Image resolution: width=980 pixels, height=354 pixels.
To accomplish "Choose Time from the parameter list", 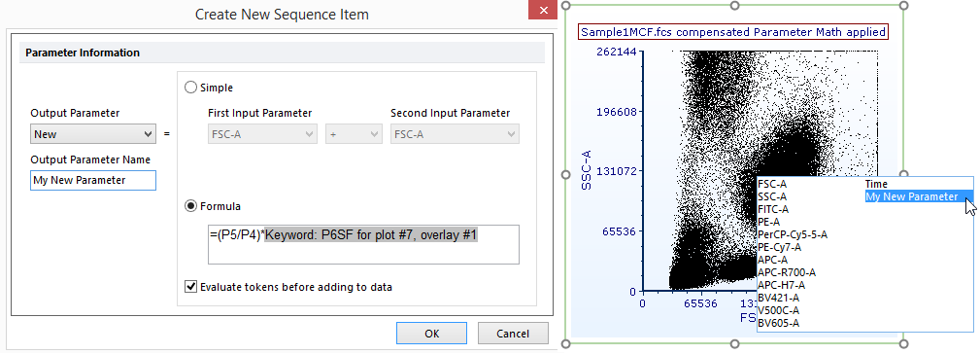I will [x=876, y=184].
